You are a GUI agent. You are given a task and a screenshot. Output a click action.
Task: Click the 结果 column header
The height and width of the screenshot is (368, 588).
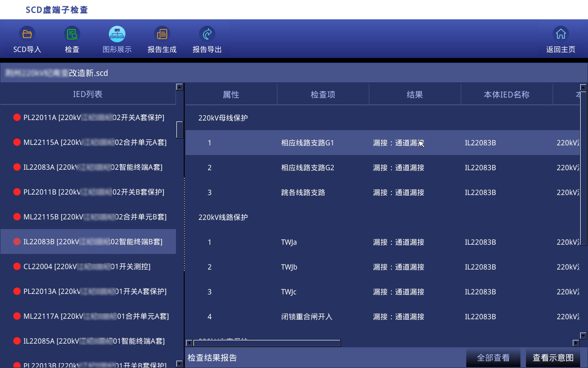click(x=415, y=94)
